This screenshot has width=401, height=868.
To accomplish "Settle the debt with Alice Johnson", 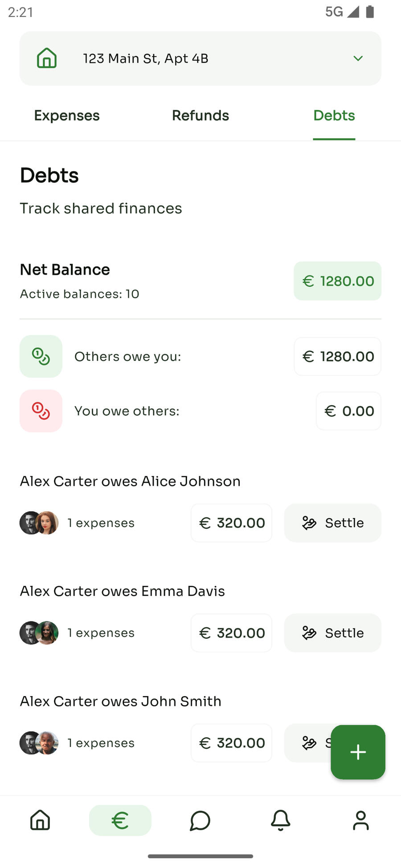I will pos(333,523).
